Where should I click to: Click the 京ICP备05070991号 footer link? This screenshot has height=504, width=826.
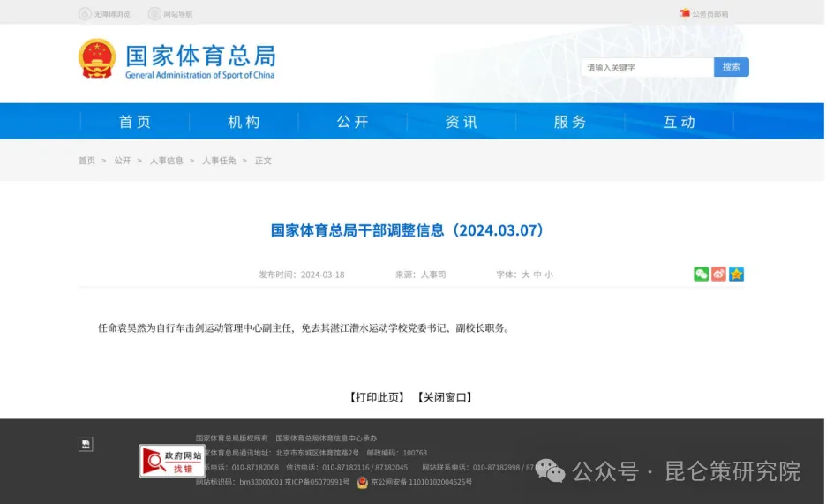click(x=317, y=482)
